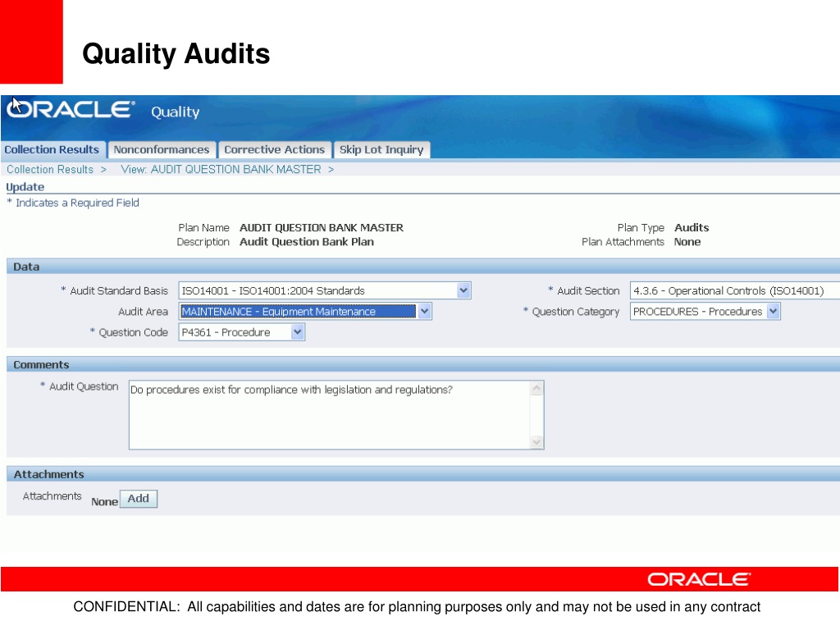Click the Data section header

[x=423, y=267]
